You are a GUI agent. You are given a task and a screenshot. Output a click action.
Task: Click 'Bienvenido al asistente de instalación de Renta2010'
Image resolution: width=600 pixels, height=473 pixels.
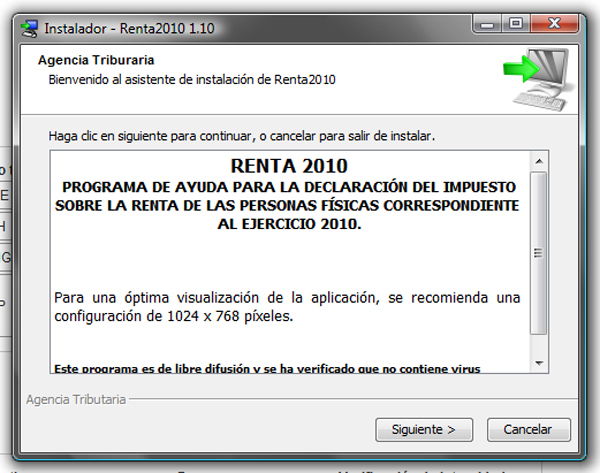(x=192, y=80)
